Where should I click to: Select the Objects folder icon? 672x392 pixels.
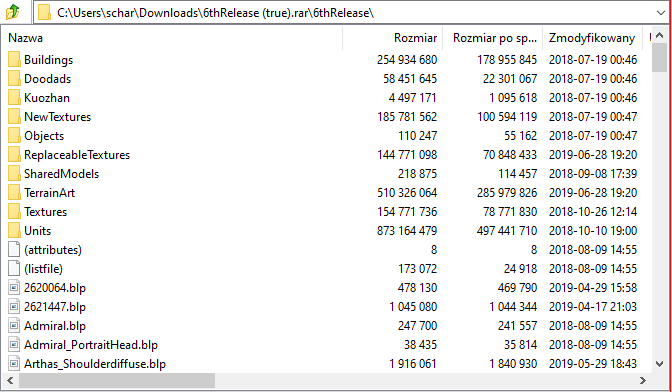click(x=14, y=135)
